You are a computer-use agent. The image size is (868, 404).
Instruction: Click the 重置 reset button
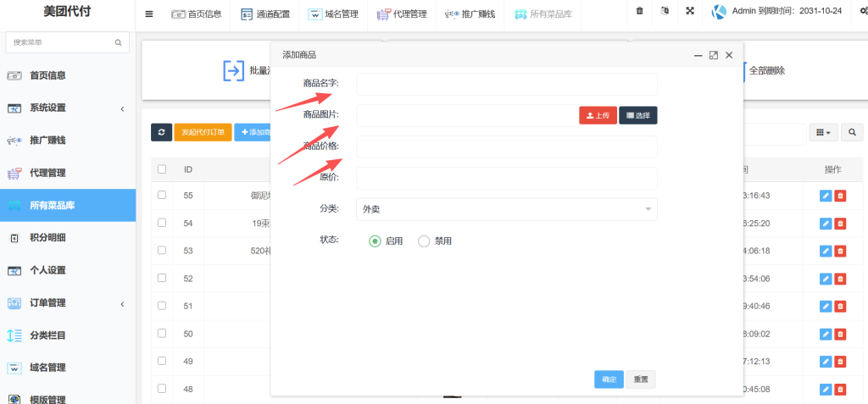click(x=641, y=379)
